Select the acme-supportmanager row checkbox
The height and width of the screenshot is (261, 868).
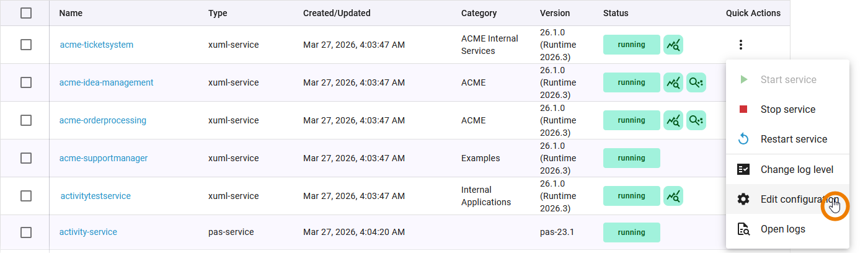click(26, 158)
